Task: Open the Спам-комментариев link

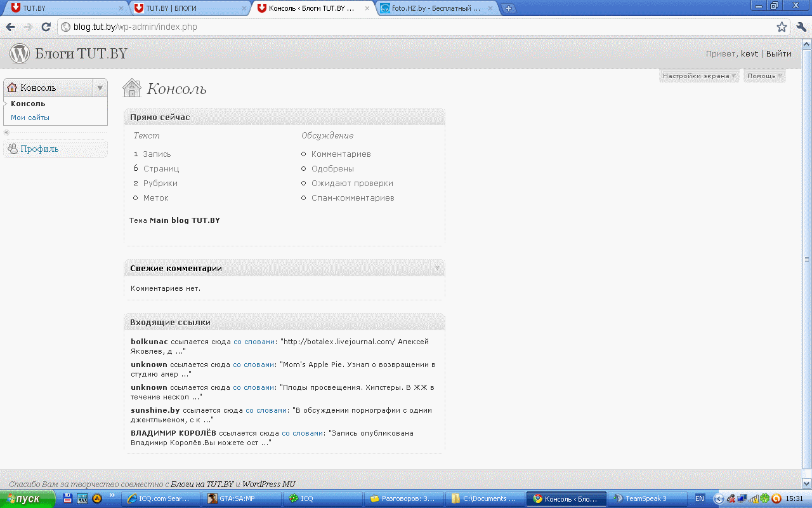Action: 353,197
